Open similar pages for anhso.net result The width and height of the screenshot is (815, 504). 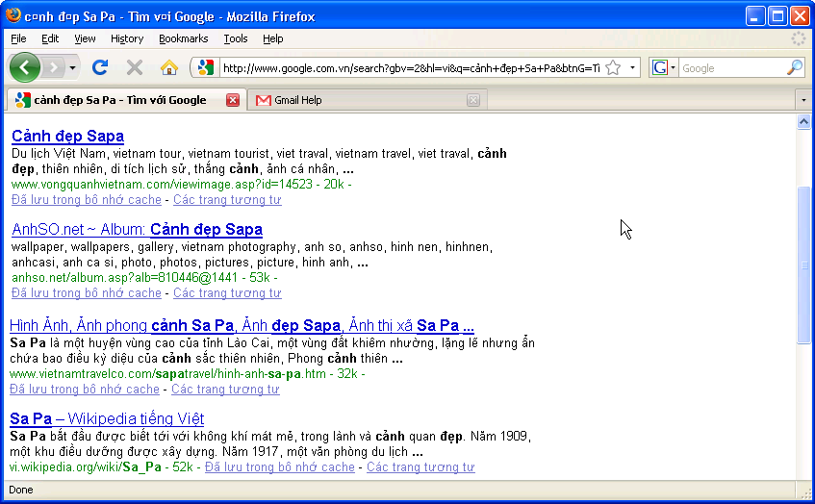(x=227, y=293)
